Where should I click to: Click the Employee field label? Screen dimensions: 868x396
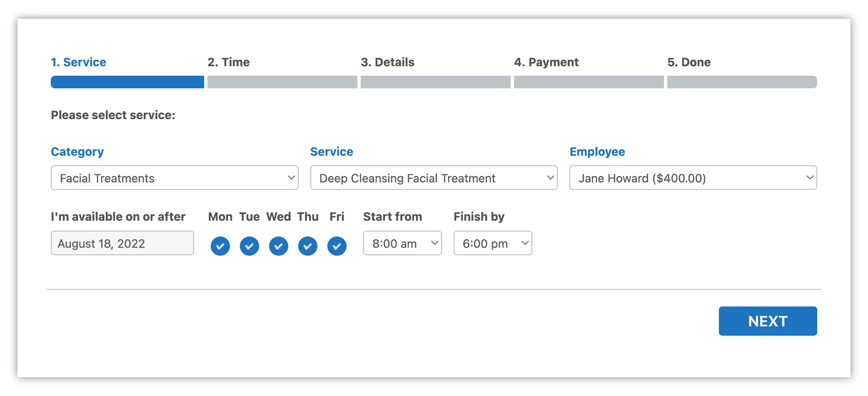(597, 152)
